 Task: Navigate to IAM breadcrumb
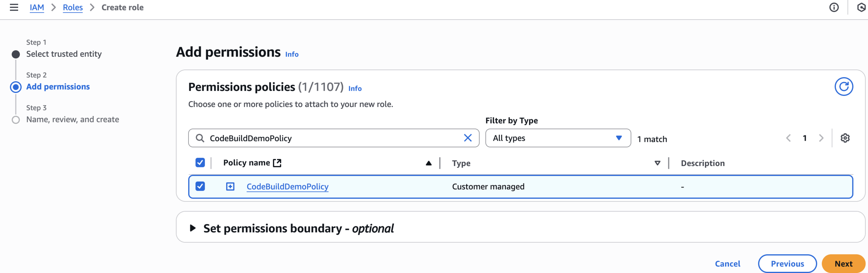coord(37,7)
